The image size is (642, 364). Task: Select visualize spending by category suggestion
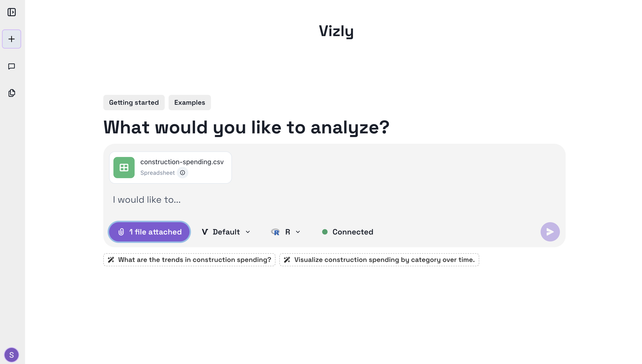[x=379, y=260]
